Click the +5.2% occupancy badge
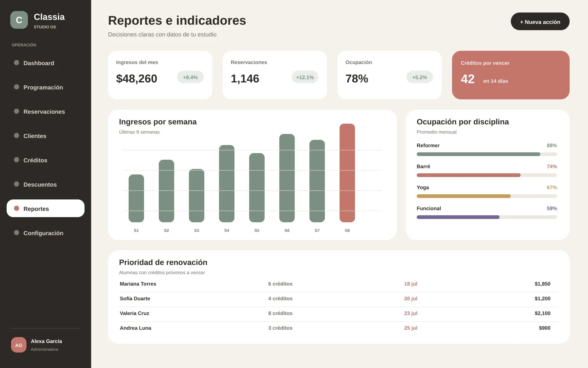The width and height of the screenshot is (588, 368). point(419,77)
